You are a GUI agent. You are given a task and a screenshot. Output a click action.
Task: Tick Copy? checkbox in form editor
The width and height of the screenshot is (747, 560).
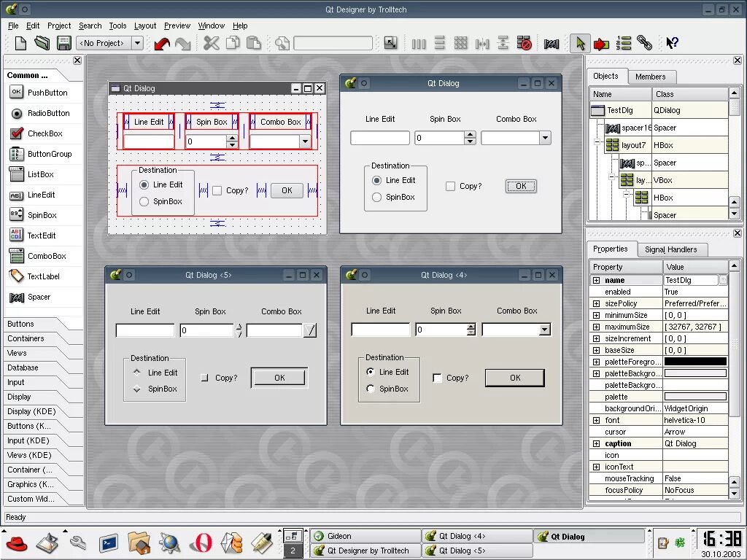point(217,190)
